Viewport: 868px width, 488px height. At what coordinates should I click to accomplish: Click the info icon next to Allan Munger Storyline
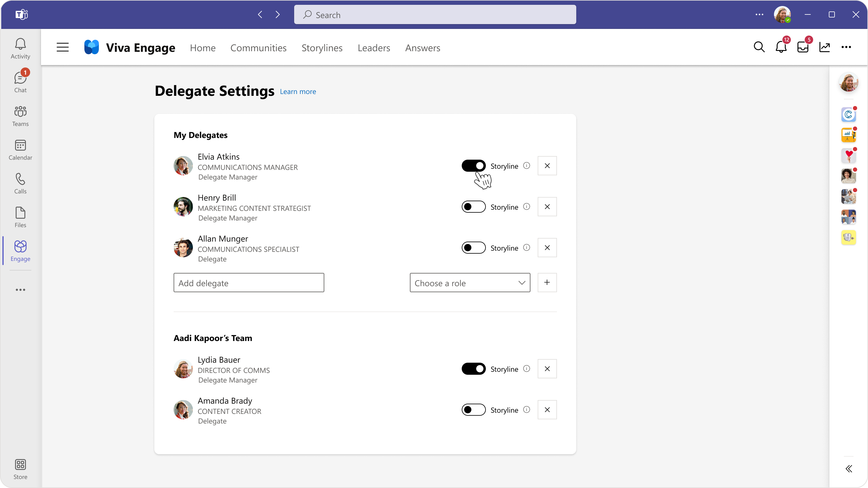[526, 248]
